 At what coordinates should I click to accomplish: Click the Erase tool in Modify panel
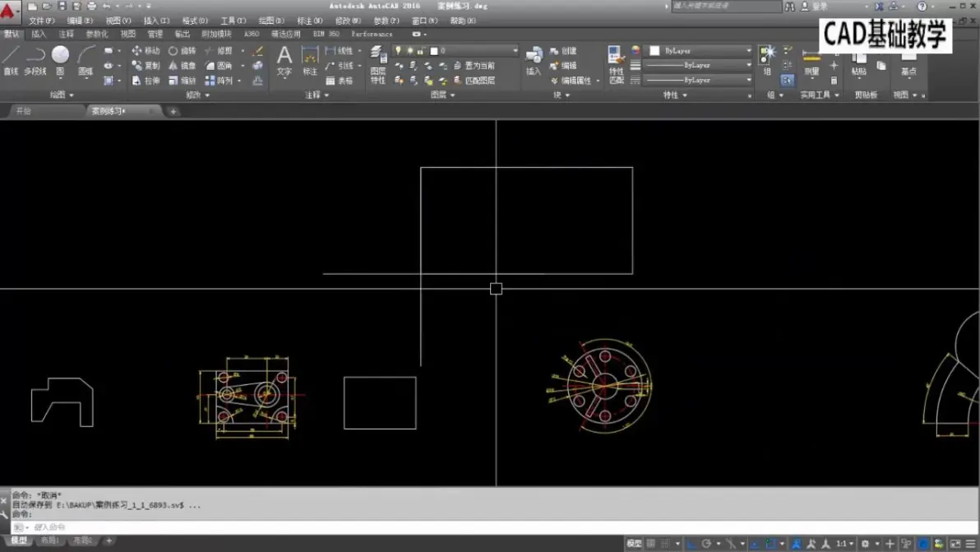(257, 51)
